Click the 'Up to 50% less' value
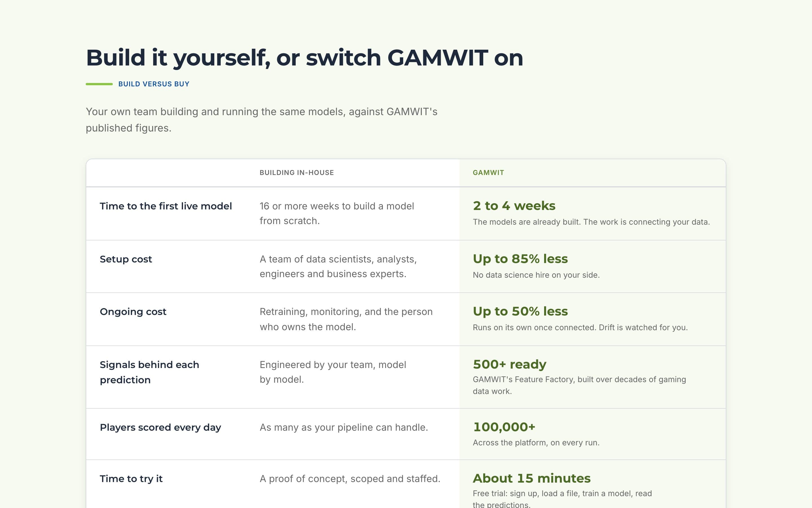Screen dimensions: 812x508 point(520,312)
